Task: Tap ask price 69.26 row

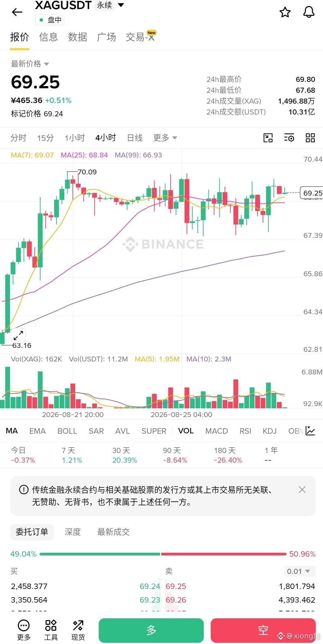Action: pos(176,600)
